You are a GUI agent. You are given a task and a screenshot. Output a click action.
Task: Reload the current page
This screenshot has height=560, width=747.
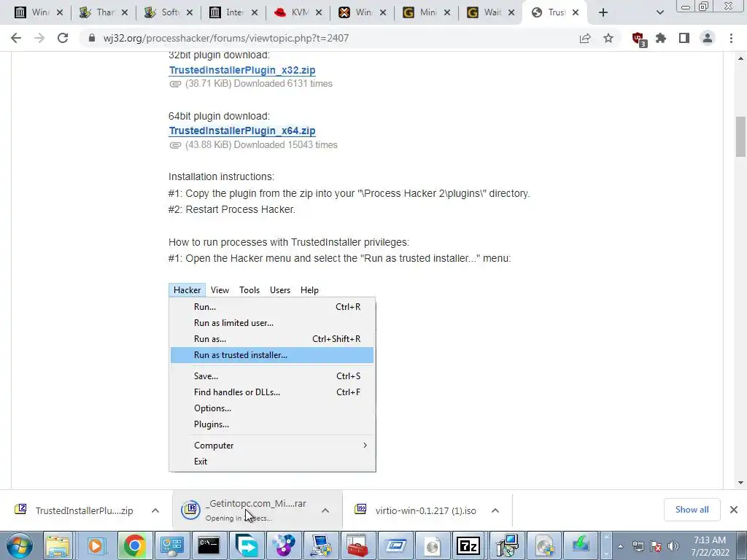point(63,38)
